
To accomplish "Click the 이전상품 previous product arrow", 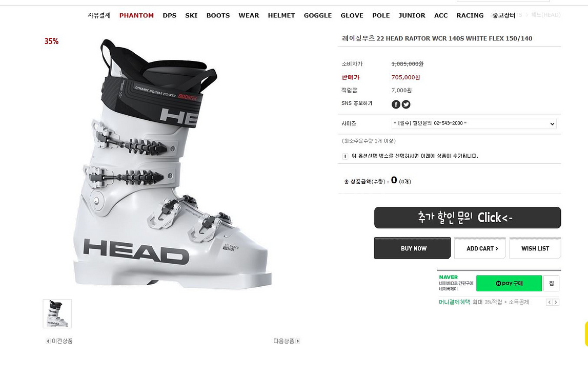I will tap(48, 342).
